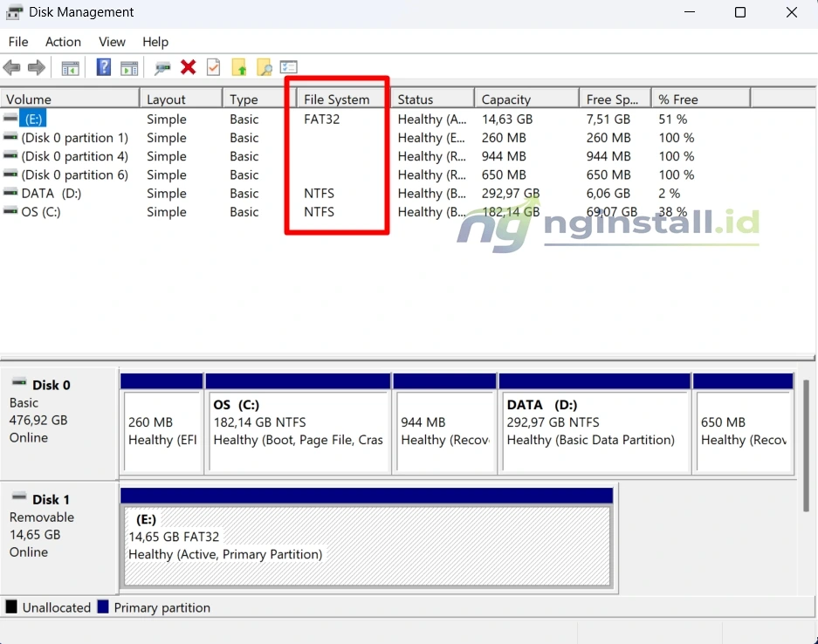Maximize the Disk Management window
This screenshot has height=644, width=818.
[x=739, y=12]
